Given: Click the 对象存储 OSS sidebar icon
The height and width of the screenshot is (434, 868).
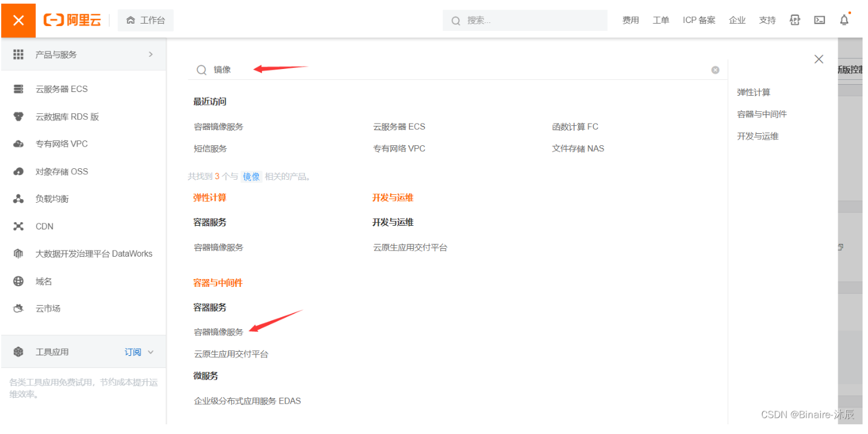Looking at the screenshot, I should click(x=18, y=171).
